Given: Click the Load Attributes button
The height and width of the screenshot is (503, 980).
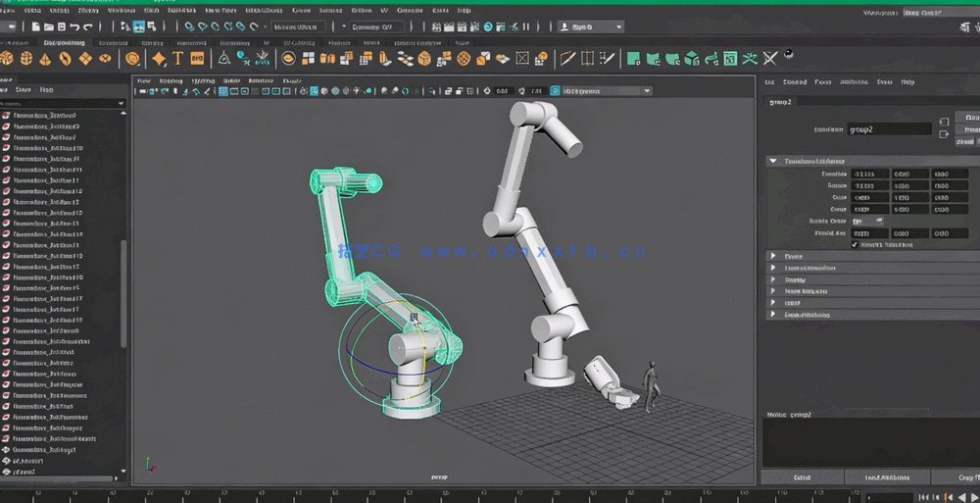Looking at the screenshot, I should click(x=886, y=478).
